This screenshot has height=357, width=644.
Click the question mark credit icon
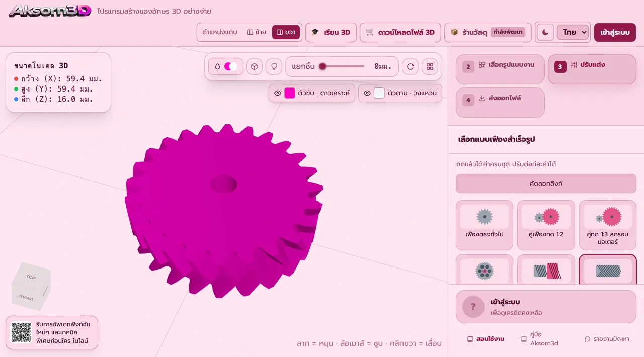pos(473,307)
